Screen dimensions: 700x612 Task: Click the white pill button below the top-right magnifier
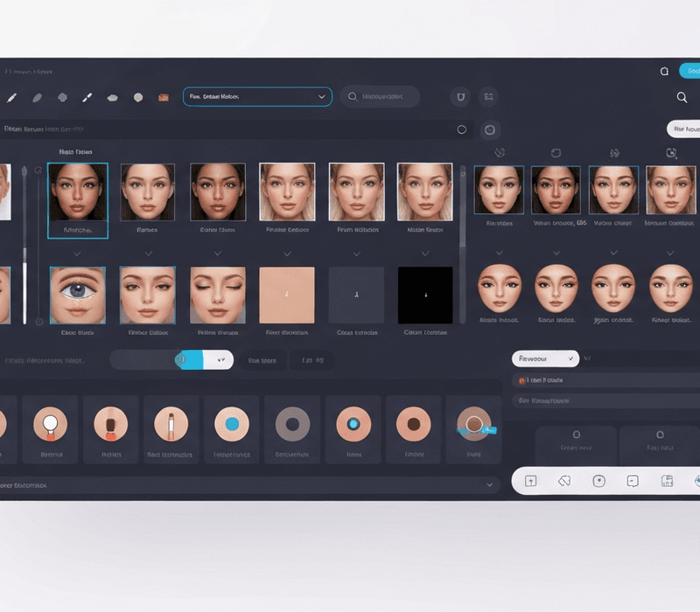[x=683, y=129]
